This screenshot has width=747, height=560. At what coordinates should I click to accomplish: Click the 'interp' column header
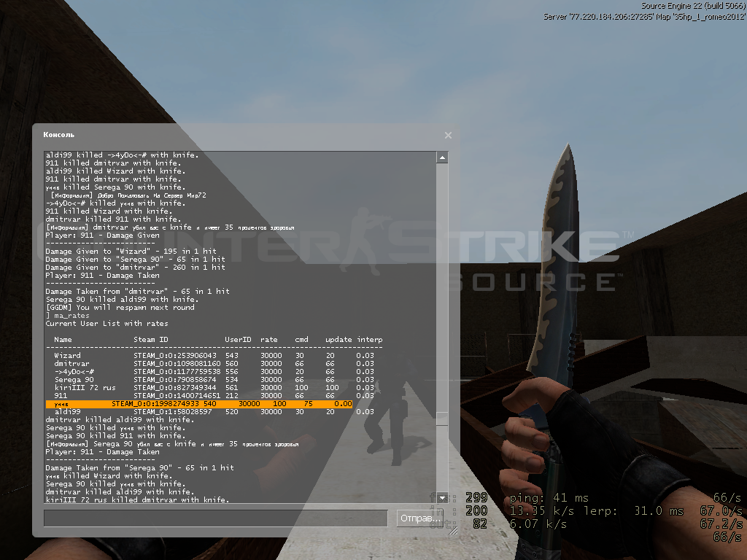click(370, 340)
